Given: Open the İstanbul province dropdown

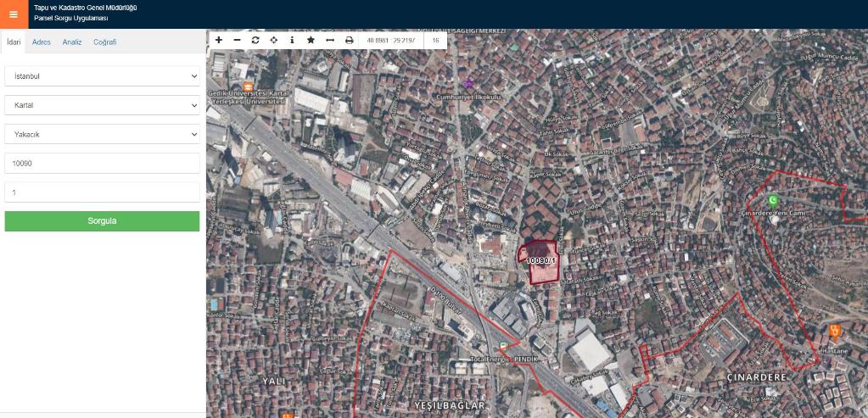Looking at the screenshot, I should (102, 76).
